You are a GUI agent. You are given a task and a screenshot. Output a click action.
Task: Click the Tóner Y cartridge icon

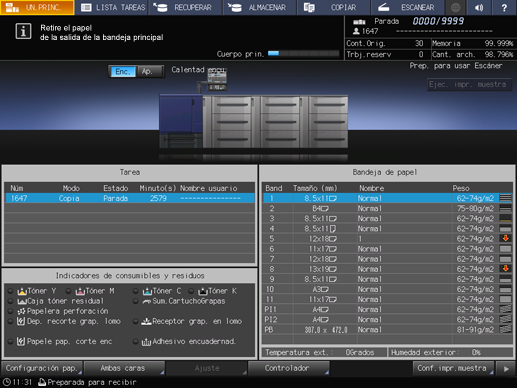tap(22, 291)
